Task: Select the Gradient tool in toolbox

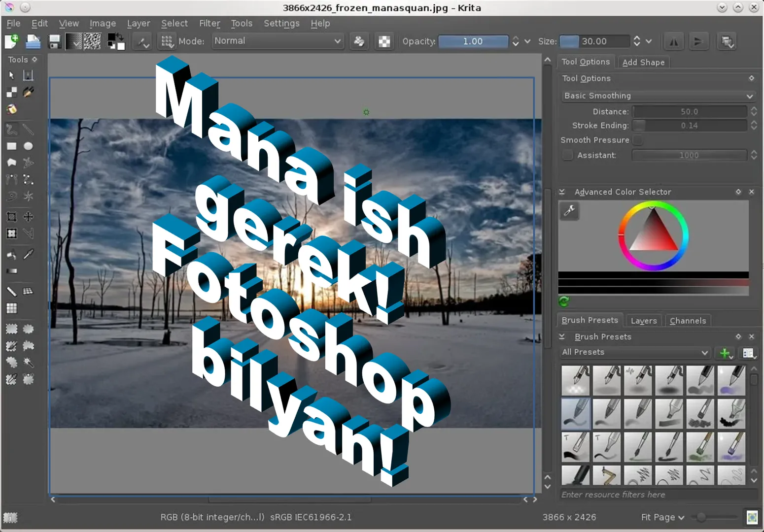Action: coord(11,271)
